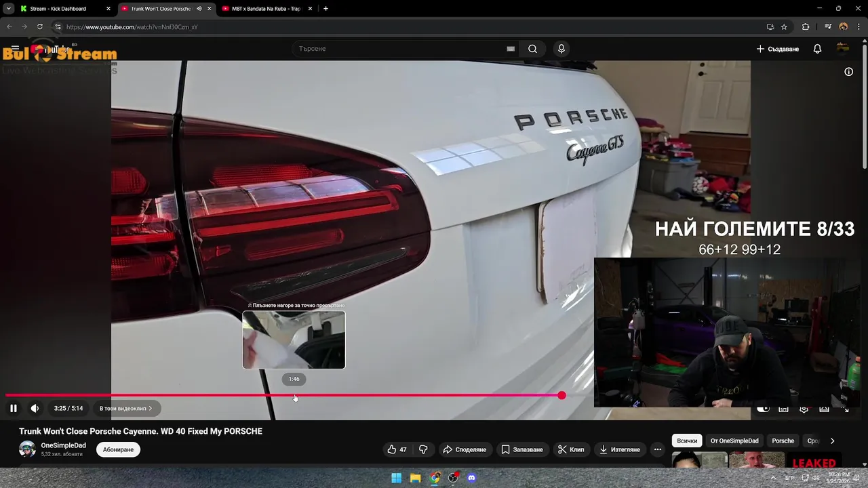Expand hidden system tray icons

coord(773,478)
